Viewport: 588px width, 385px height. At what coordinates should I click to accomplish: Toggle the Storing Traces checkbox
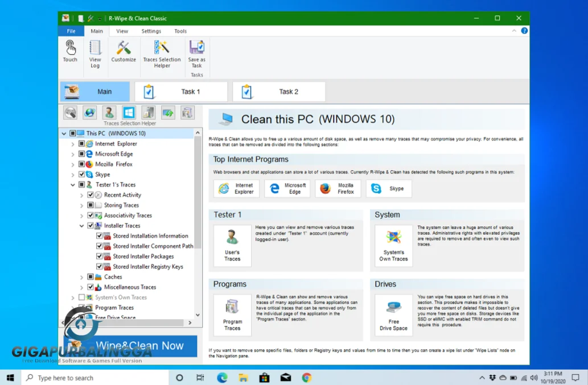click(x=91, y=205)
